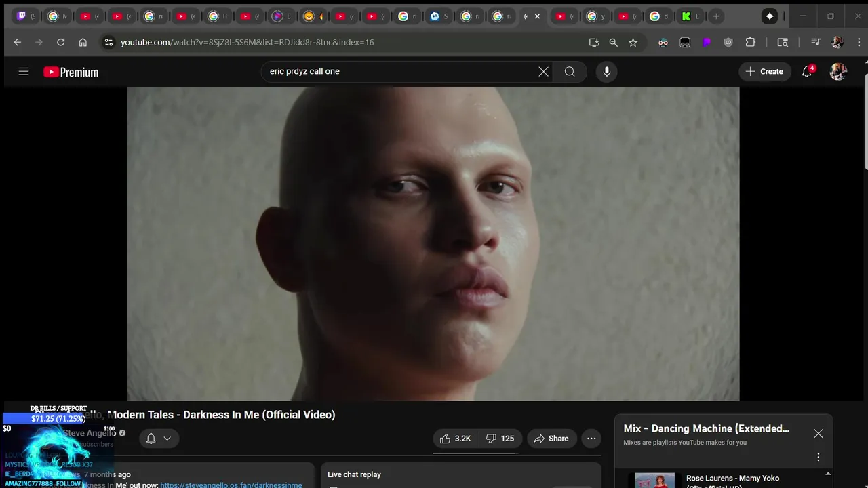Switch to the Kick tab with green K
This screenshot has height=488, width=868.
pyautogui.click(x=690, y=16)
